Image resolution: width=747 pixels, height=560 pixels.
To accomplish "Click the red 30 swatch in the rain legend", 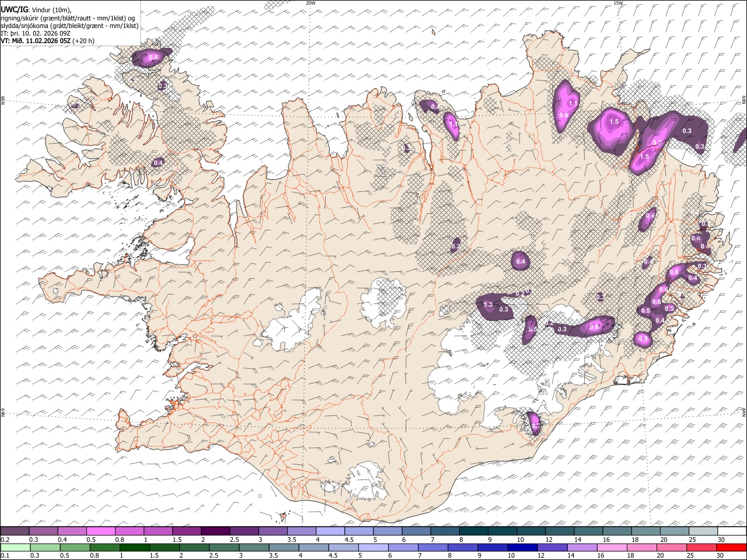I will pos(732,547).
